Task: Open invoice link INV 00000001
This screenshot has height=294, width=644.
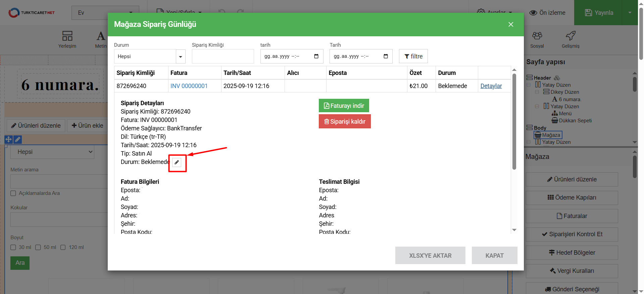Action: tap(189, 86)
